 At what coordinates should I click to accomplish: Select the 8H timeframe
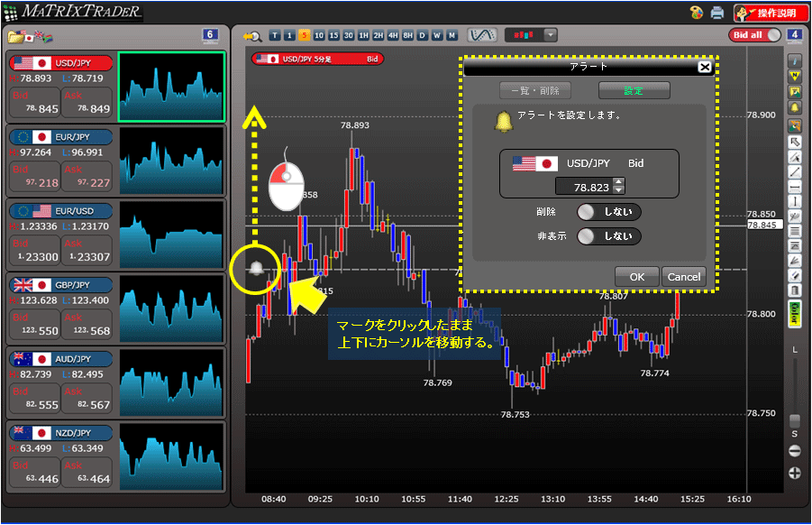point(408,35)
